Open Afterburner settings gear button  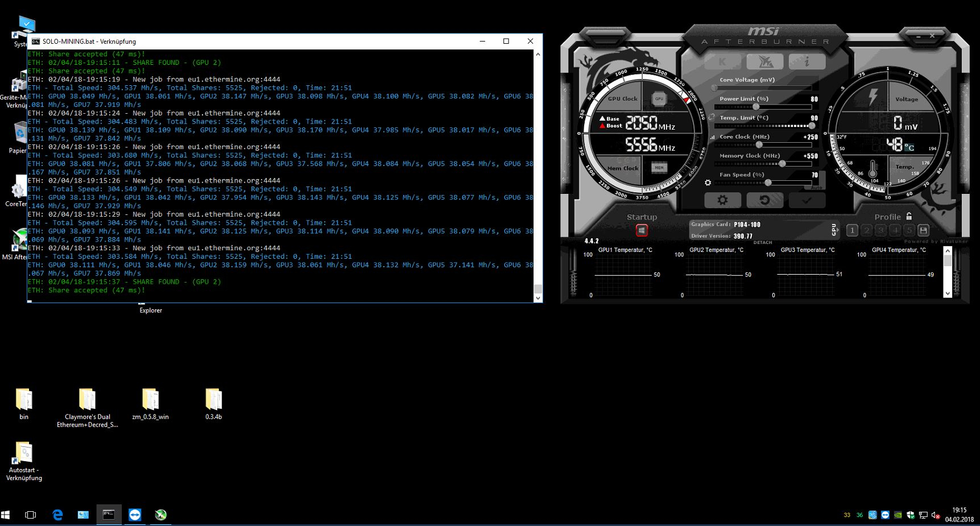[722, 200]
